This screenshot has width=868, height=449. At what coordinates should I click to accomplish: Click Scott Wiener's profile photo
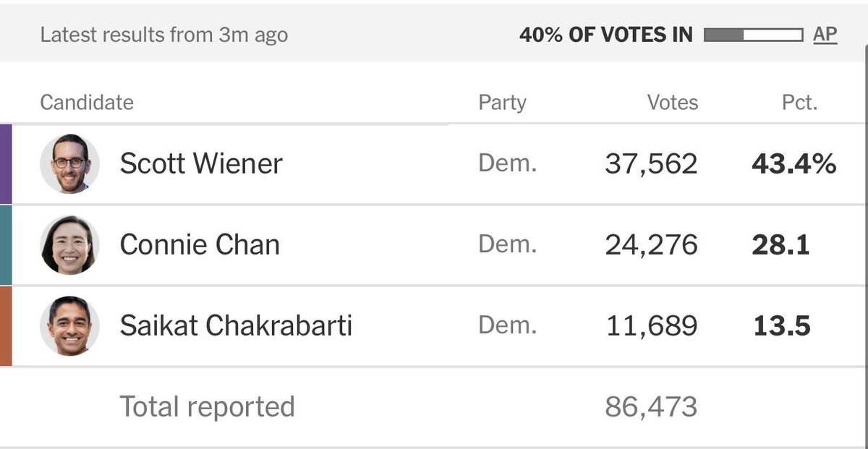[x=69, y=164]
